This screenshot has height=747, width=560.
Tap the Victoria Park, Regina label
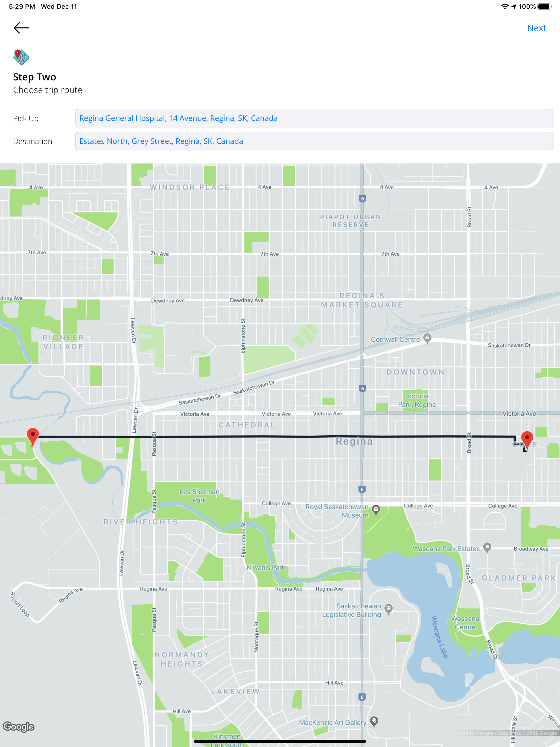pos(417,400)
